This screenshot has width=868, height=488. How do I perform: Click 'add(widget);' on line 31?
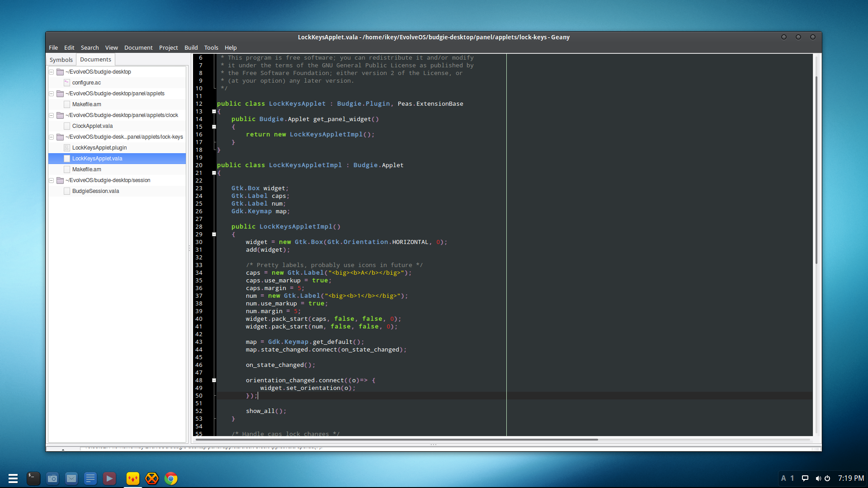268,250
